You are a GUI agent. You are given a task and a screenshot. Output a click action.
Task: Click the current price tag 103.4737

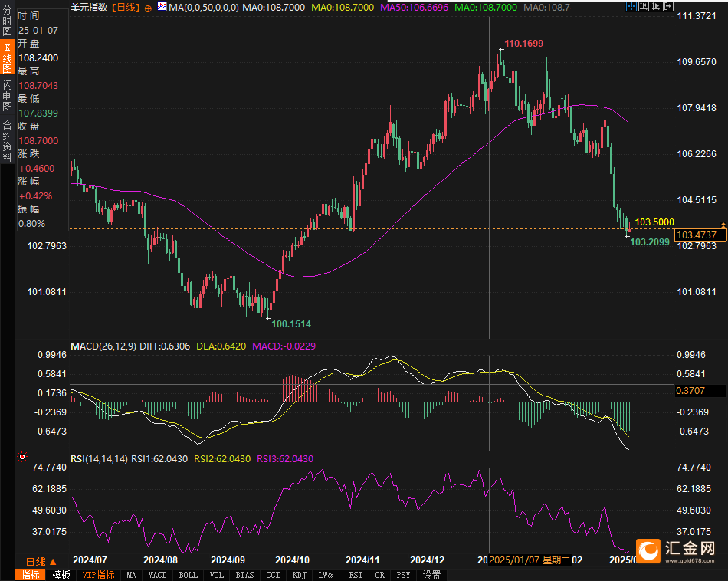699,235
